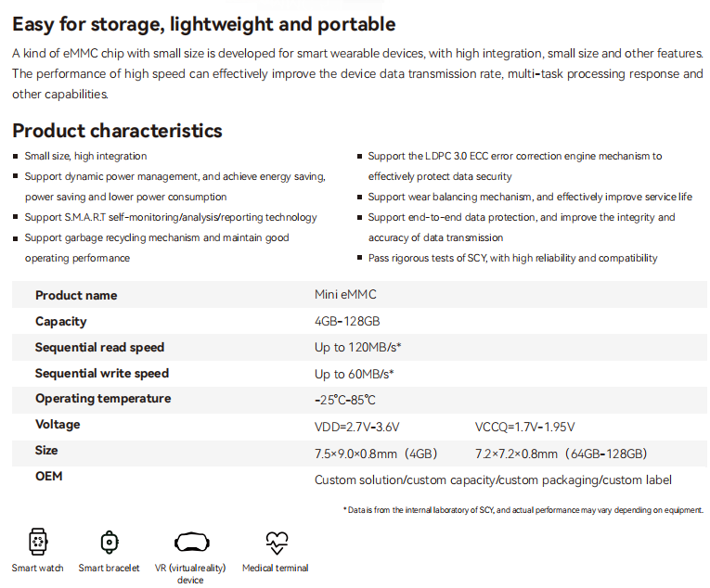Screen dimensions: 710x588
Task: Click the 'Smart bracelet' label
Action: pyautogui.click(x=110, y=568)
